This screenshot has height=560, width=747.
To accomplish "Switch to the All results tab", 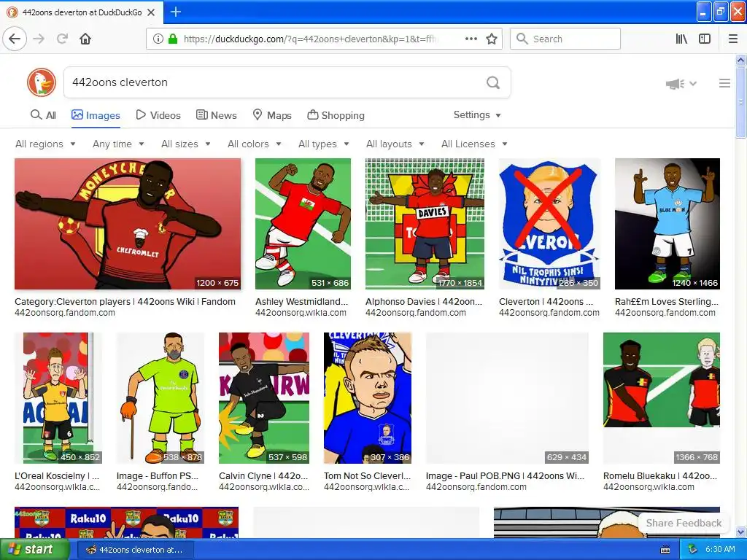I will click(43, 115).
